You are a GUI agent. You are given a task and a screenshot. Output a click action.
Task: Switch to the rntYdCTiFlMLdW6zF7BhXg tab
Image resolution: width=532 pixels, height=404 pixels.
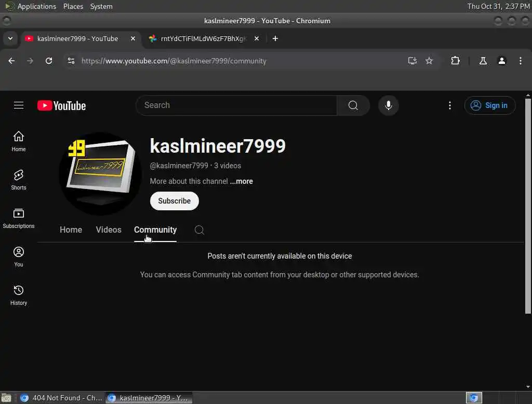coord(204,38)
